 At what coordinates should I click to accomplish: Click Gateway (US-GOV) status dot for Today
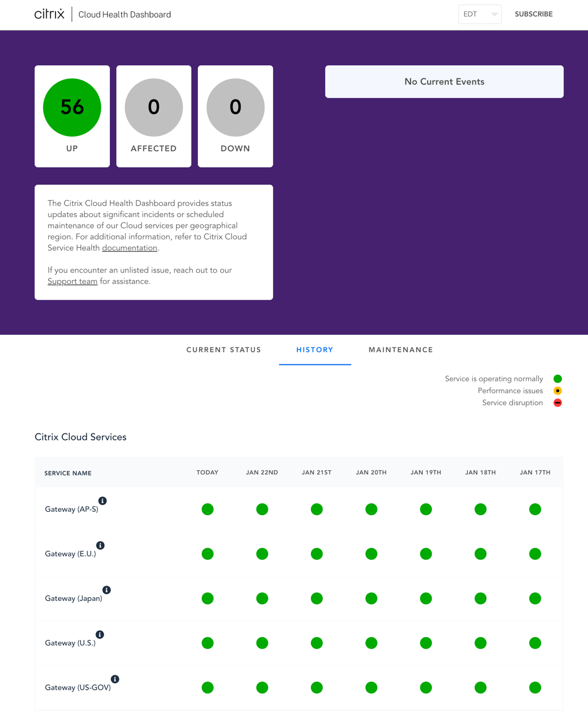pyautogui.click(x=208, y=687)
